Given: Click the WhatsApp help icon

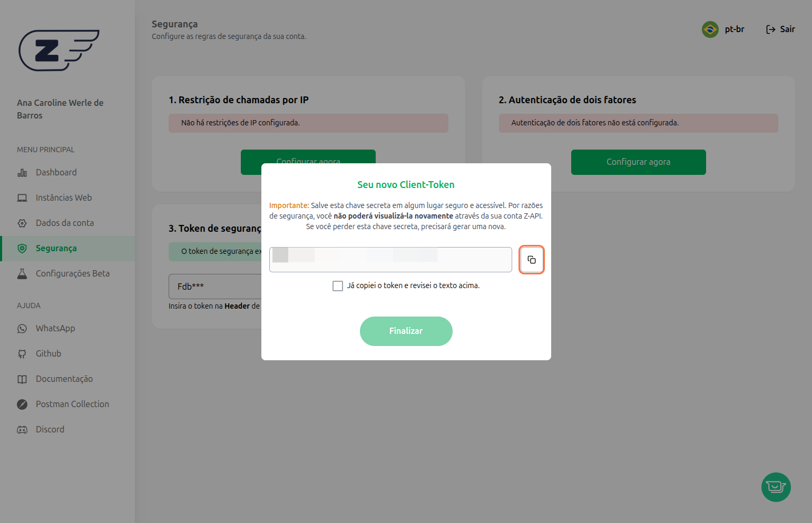Looking at the screenshot, I should pyautogui.click(x=22, y=329).
